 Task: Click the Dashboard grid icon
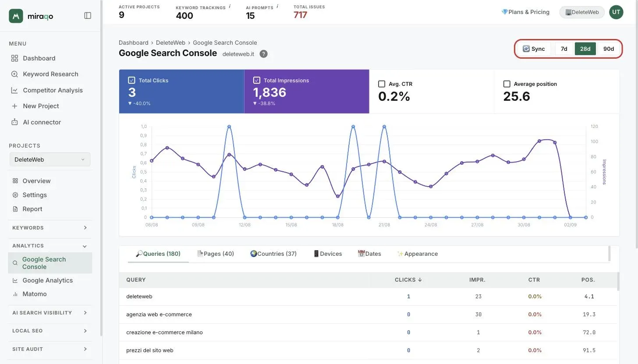14,58
